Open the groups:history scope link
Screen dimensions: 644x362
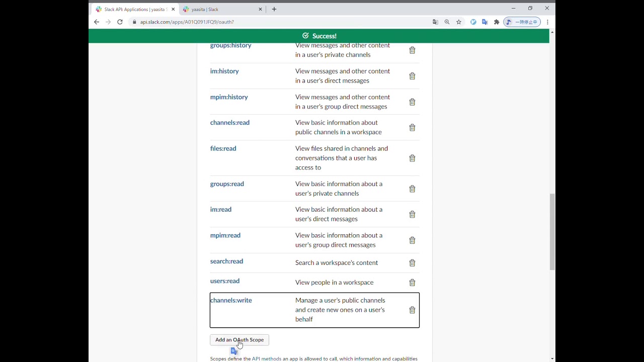230,45
